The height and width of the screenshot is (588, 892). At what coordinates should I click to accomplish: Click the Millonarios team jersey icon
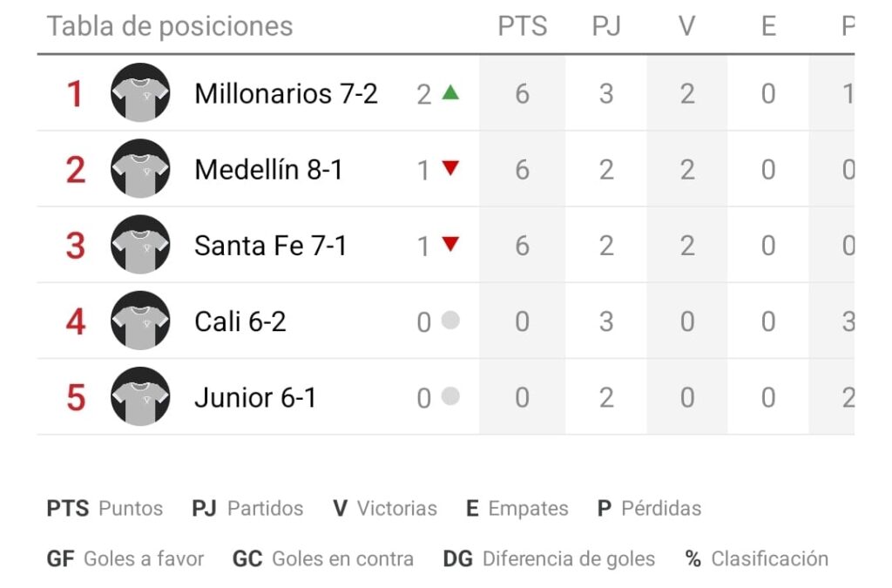click(x=140, y=92)
